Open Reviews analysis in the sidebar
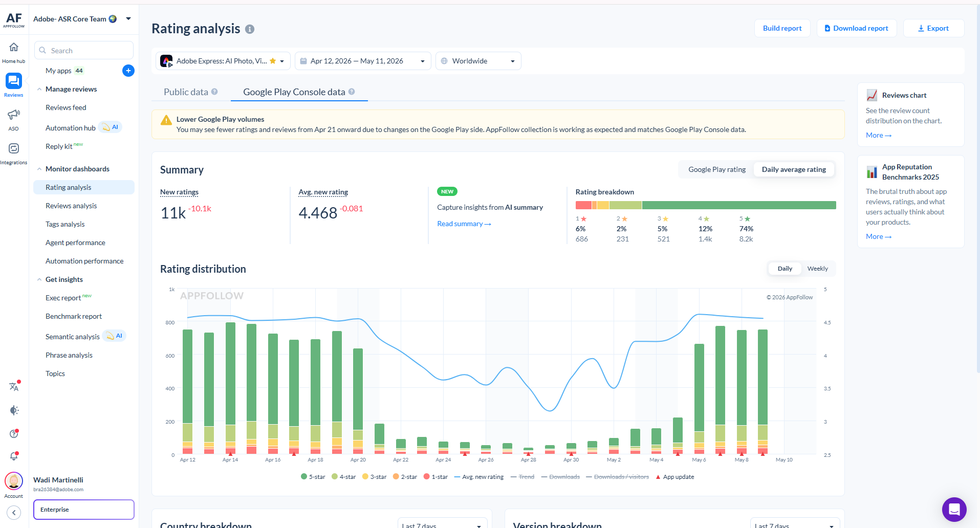 (x=71, y=206)
